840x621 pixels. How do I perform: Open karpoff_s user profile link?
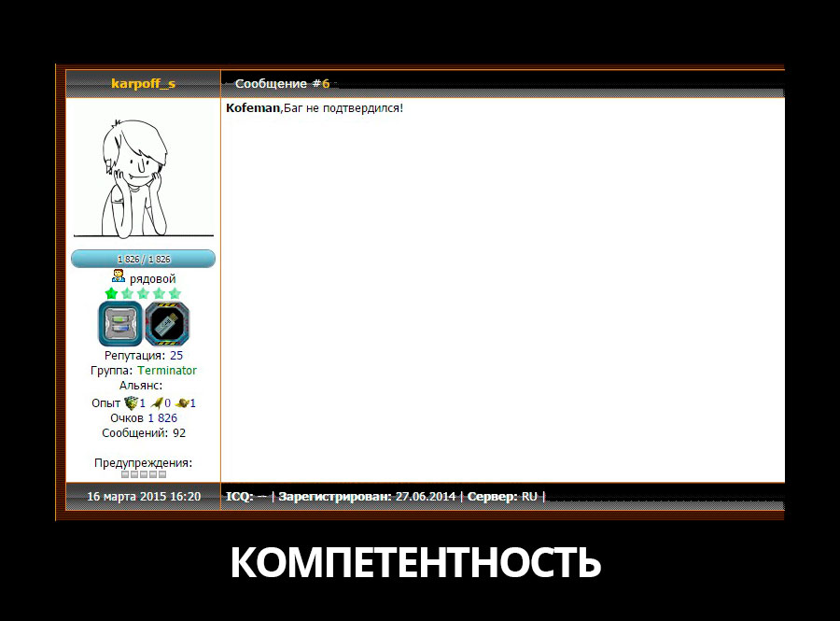(x=143, y=84)
